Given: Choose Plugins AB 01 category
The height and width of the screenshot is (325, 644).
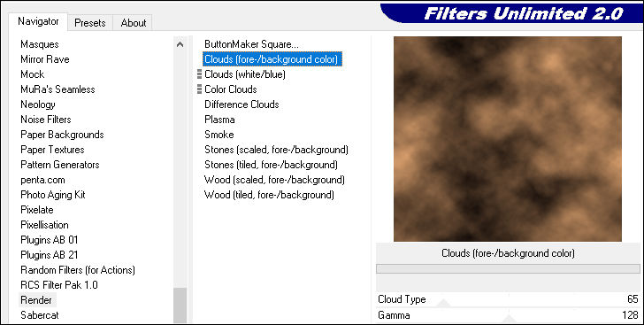Looking at the screenshot, I should [49, 240].
